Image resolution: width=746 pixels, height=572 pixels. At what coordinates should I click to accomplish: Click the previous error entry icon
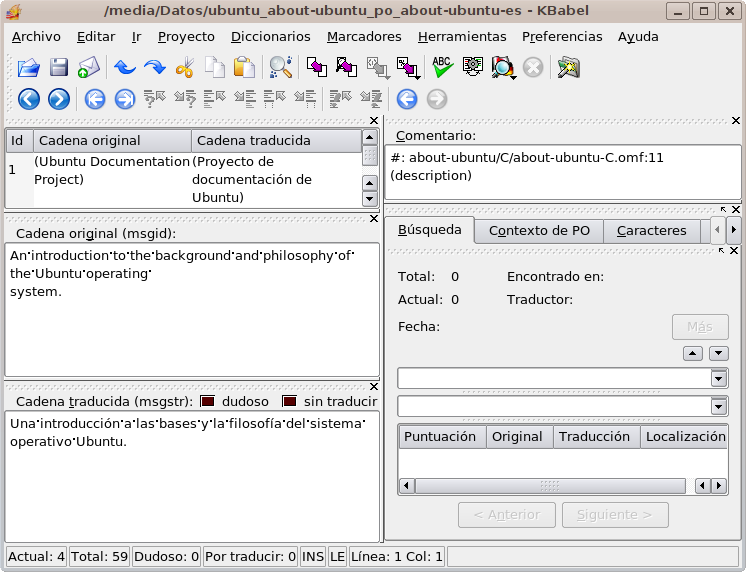(x=341, y=99)
